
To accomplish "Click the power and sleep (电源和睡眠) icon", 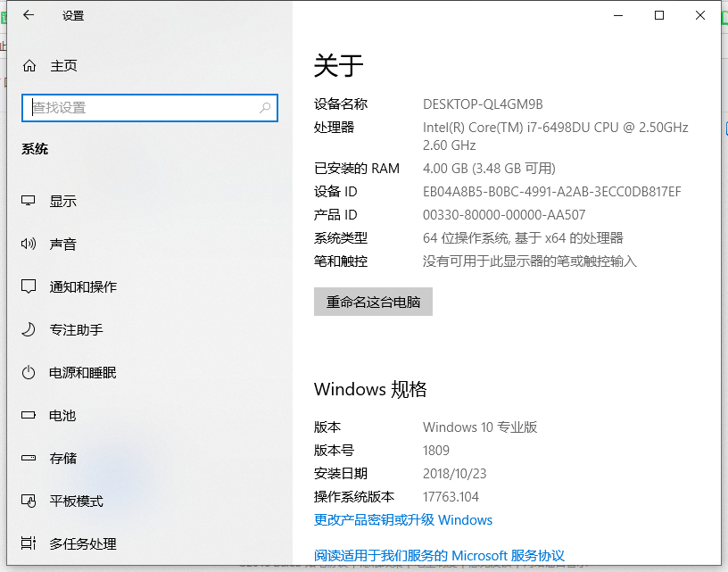I will [x=29, y=372].
